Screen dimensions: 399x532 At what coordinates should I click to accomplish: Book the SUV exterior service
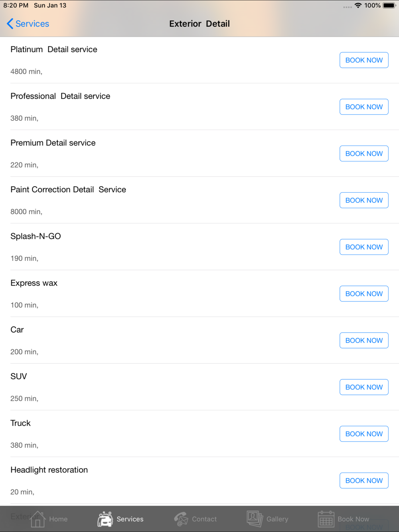364,387
